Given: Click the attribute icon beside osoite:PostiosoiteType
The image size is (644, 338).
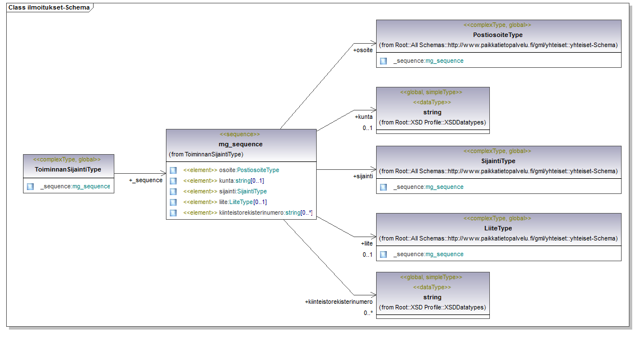Looking at the screenshot, I should (x=173, y=170).
